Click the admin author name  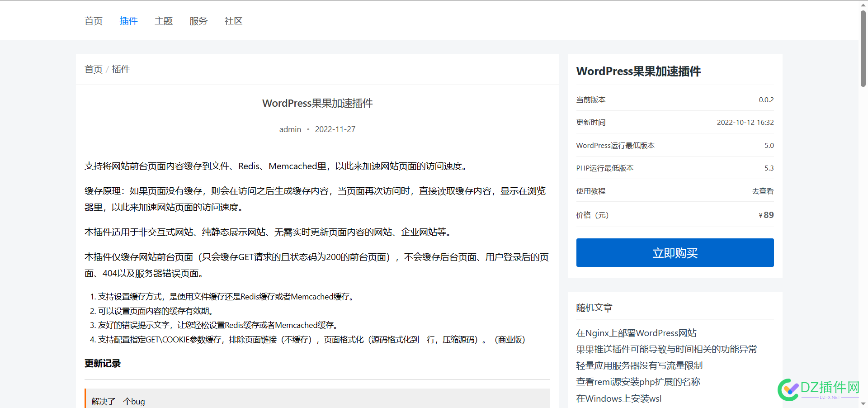(x=290, y=129)
